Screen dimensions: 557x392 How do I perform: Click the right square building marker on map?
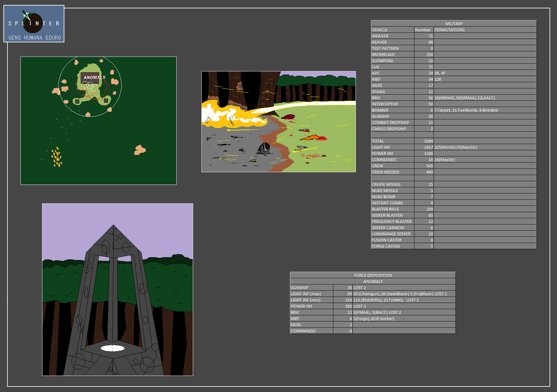click(106, 100)
